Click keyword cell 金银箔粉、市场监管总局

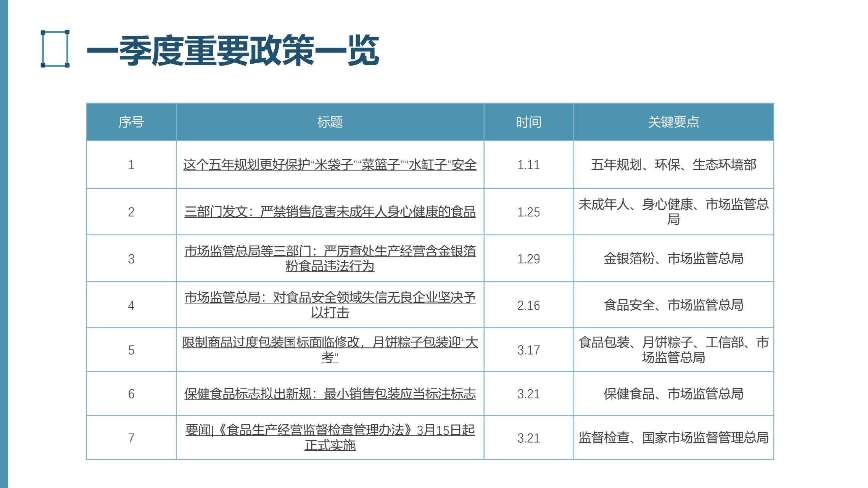point(673,258)
